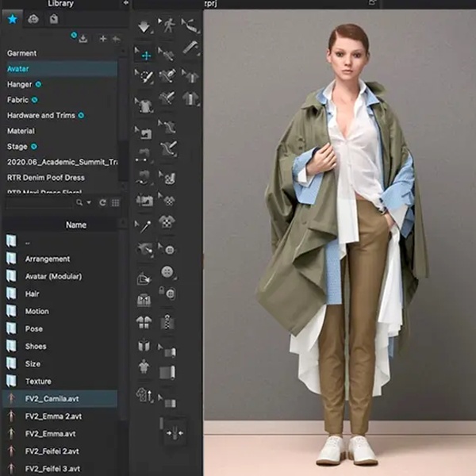Refresh the library file list
Screen dimensions: 476x476
[102, 202]
